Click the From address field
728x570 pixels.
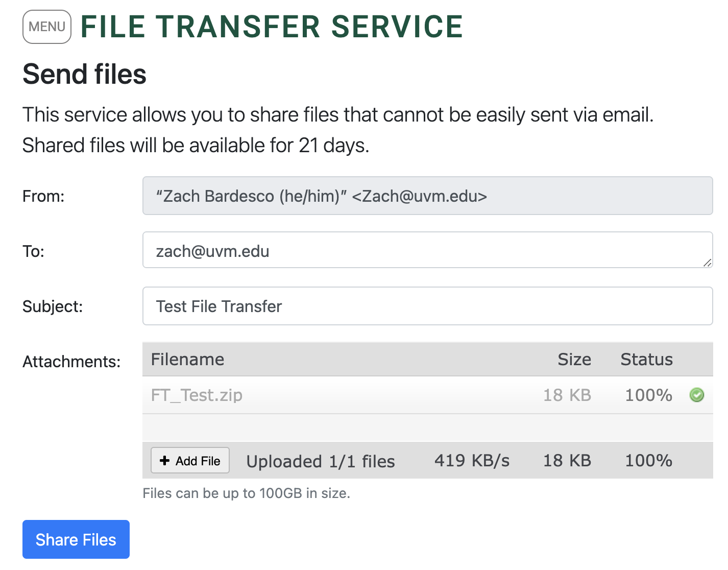427,196
